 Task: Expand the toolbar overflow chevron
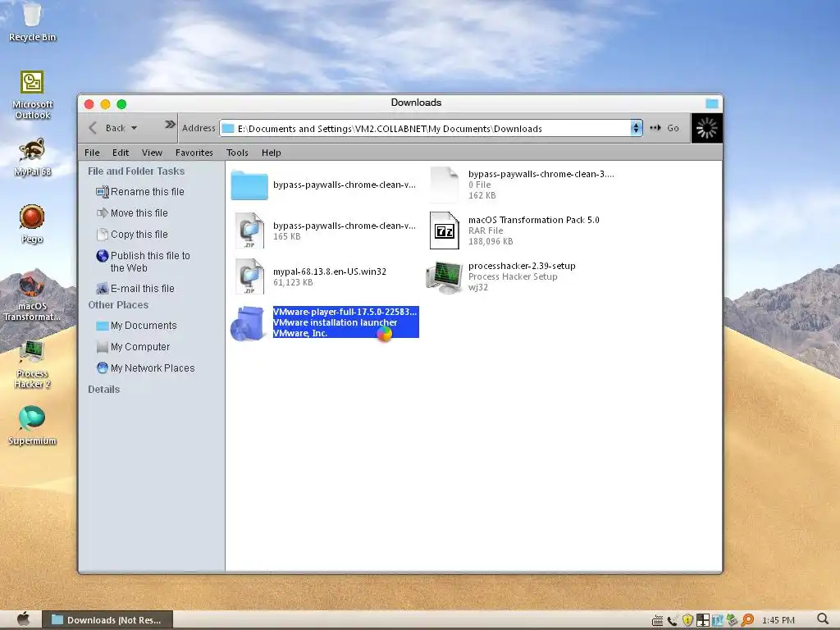[170, 125]
